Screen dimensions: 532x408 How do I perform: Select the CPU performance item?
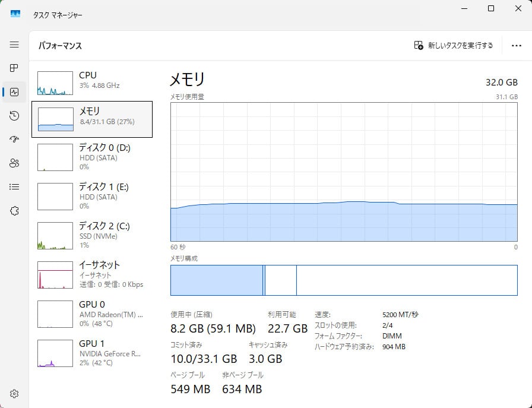coord(92,83)
